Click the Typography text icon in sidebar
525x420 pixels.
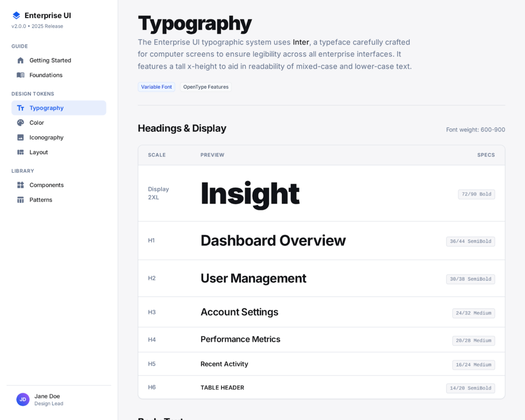point(21,108)
